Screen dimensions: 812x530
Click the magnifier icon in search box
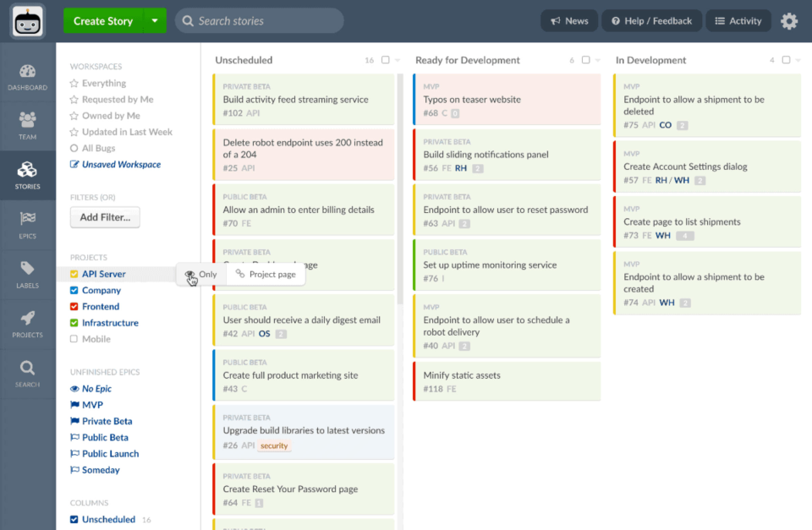pyautogui.click(x=188, y=21)
